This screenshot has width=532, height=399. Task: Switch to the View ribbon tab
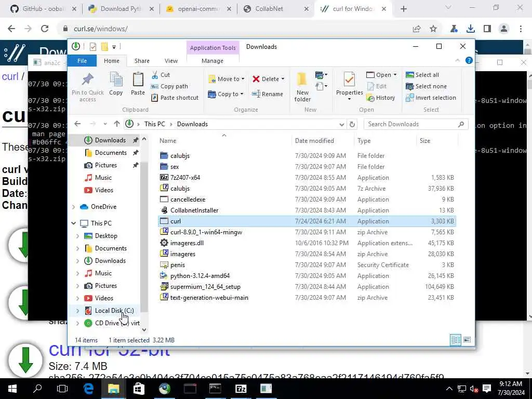click(171, 61)
